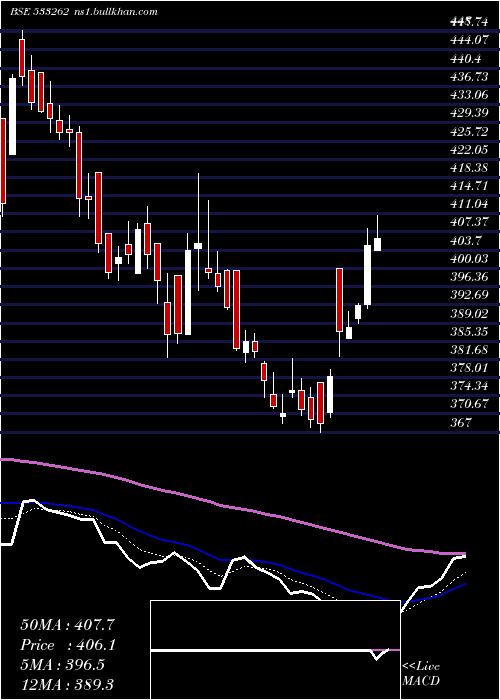
Task: Click the 12MA : 389.3 reading
Action: click(x=69, y=684)
